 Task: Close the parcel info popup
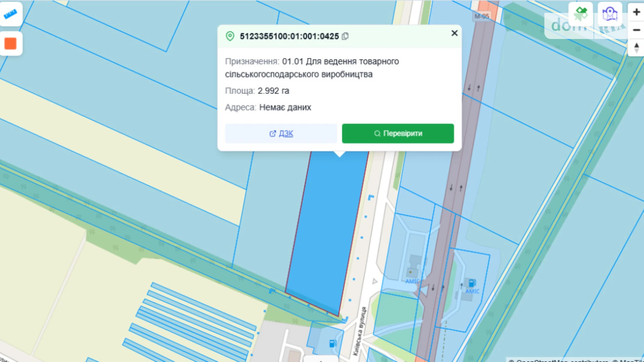coord(454,33)
